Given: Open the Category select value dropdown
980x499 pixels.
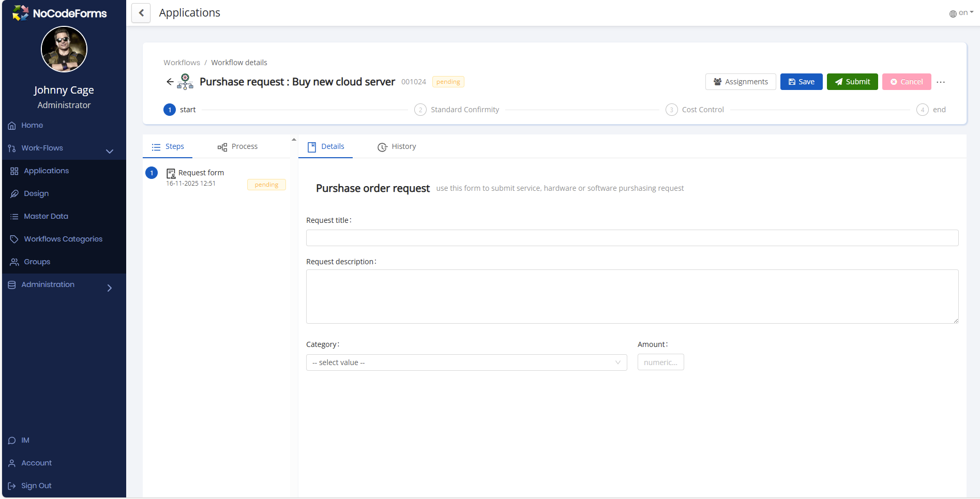Looking at the screenshot, I should click(466, 362).
